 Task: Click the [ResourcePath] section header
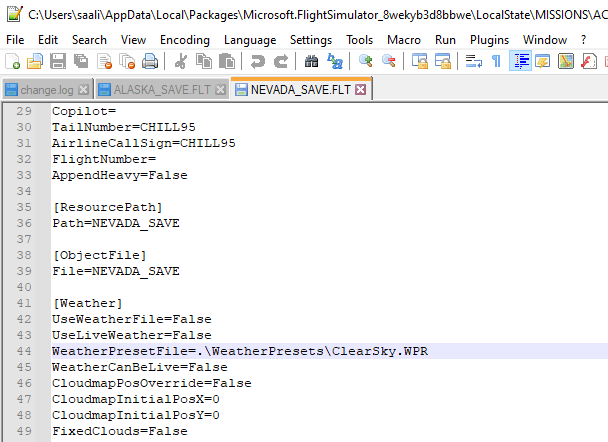(107, 207)
